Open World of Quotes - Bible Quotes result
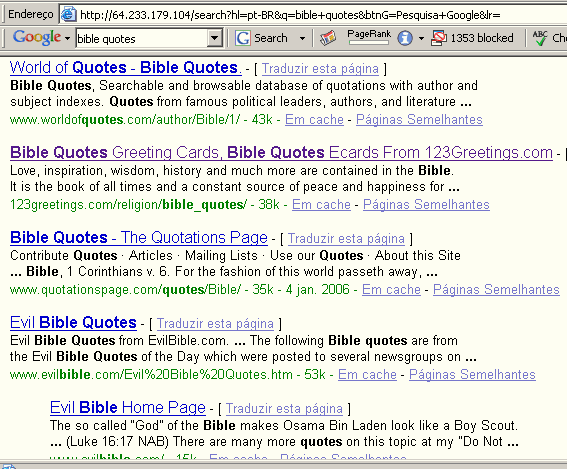 point(125,68)
